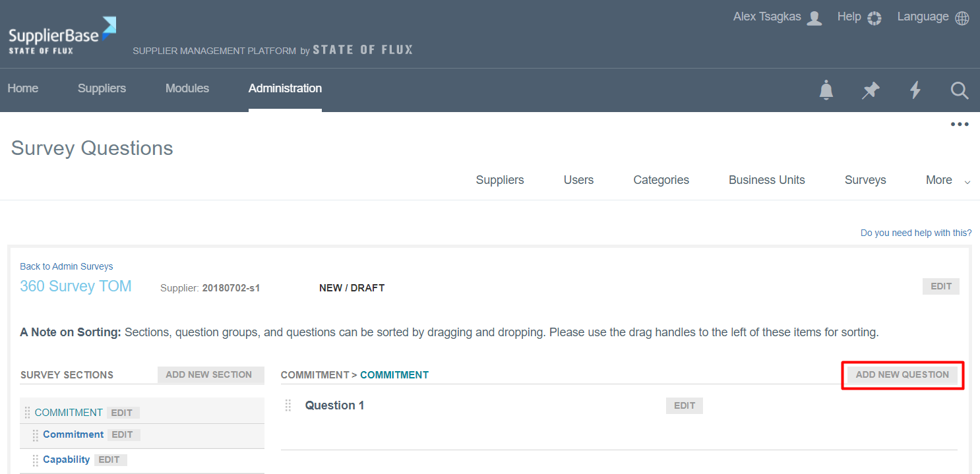Click the Add New Question button
The width and height of the screenshot is (980, 474).
click(902, 374)
